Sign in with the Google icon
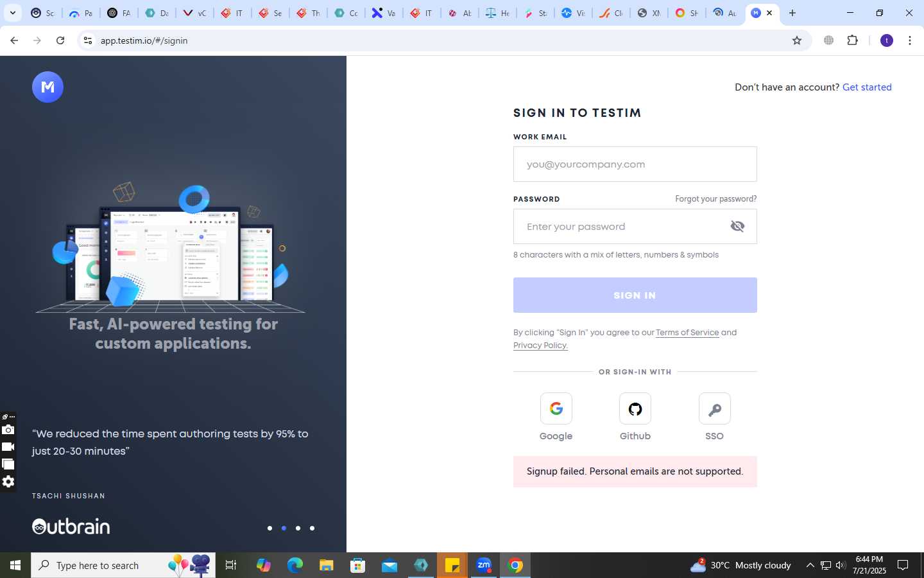924x578 pixels. [x=556, y=408]
